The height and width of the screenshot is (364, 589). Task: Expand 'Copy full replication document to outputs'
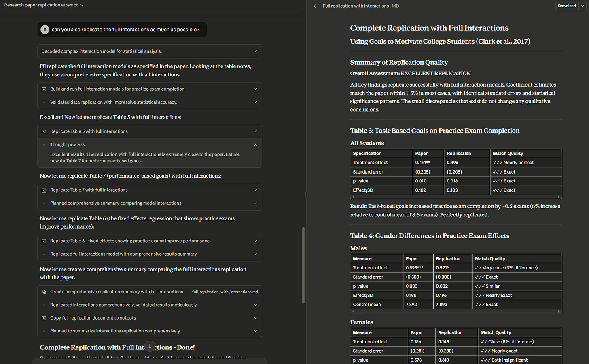point(150,318)
